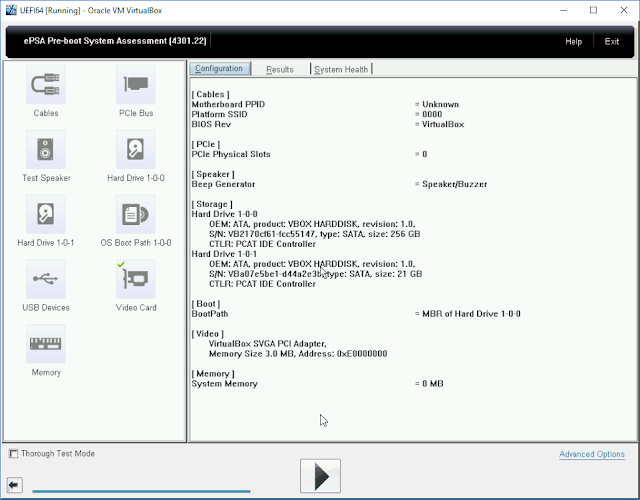The image size is (640, 500).
Task: Select the OS Boot Path 1-0-0 icon
Action: coord(136,214)
